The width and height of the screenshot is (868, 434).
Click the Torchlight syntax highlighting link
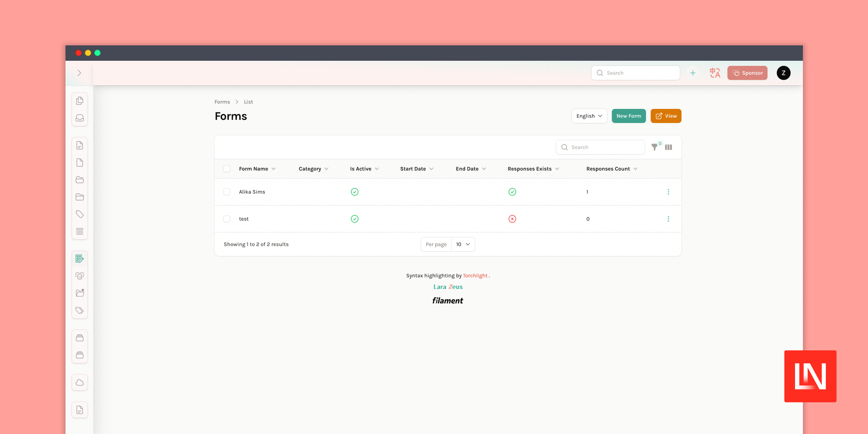[x=474, y=275]
